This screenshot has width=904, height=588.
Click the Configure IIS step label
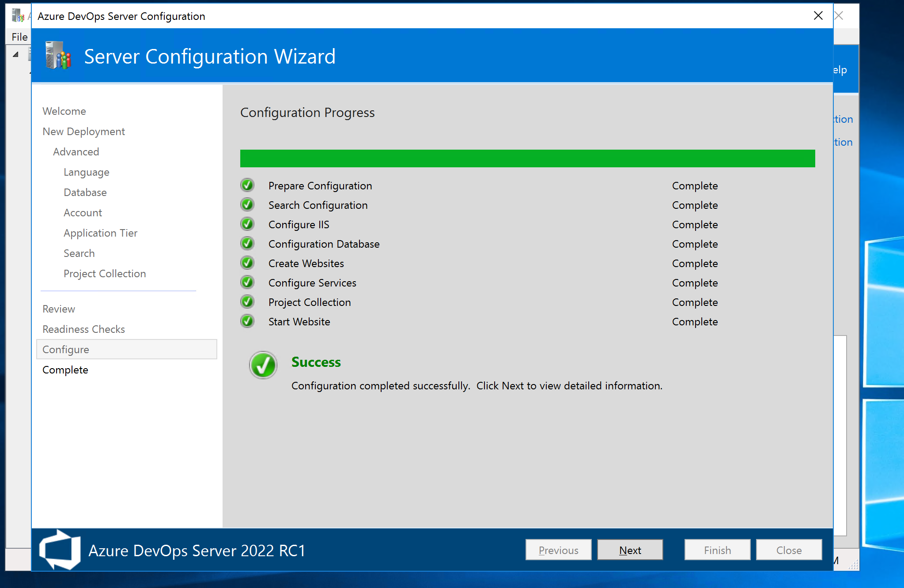pyautogui.click(x=299, y=225)
